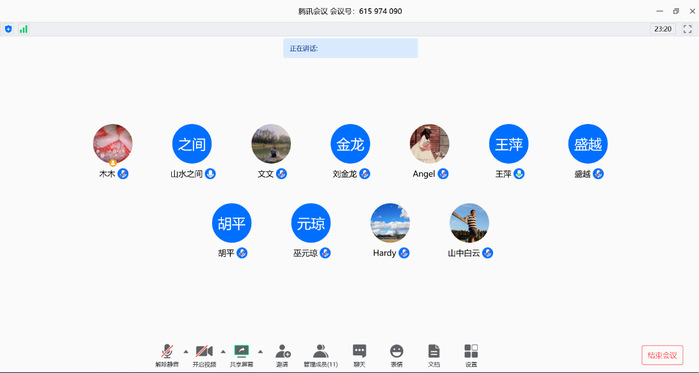Click meeting number 615 974 090 title
This screenshot has height=373, width=699.
tap(350, 11)
